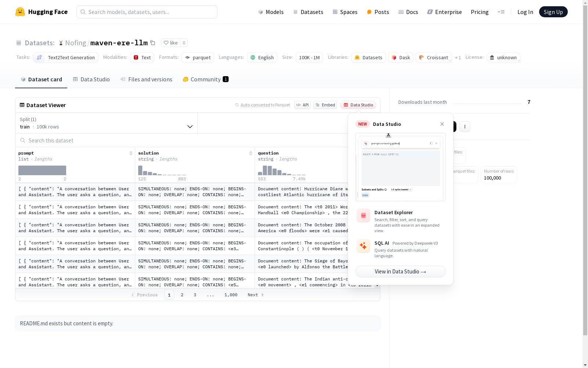Click the search magnifier in the top bar
588x368 pixels.
(83, 12)
